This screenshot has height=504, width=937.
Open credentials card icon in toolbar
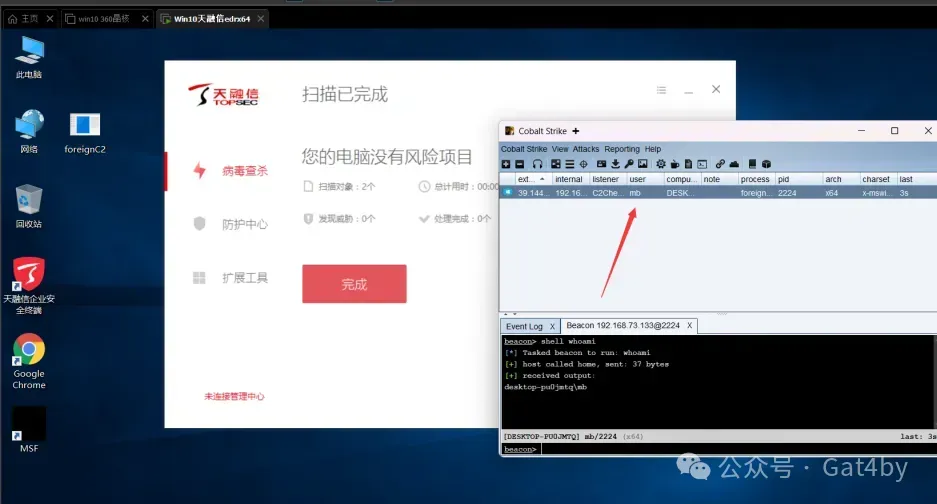coord(601,164)
